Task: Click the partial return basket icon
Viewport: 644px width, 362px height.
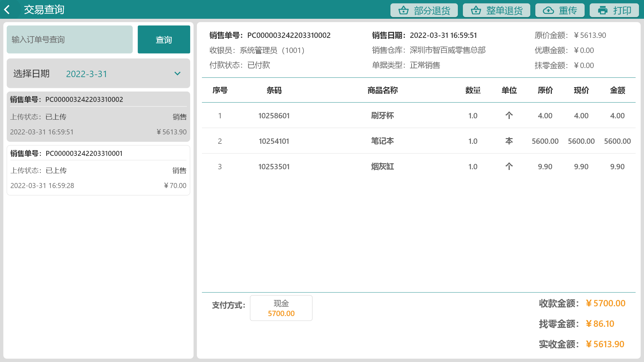Action: point(403,10)
